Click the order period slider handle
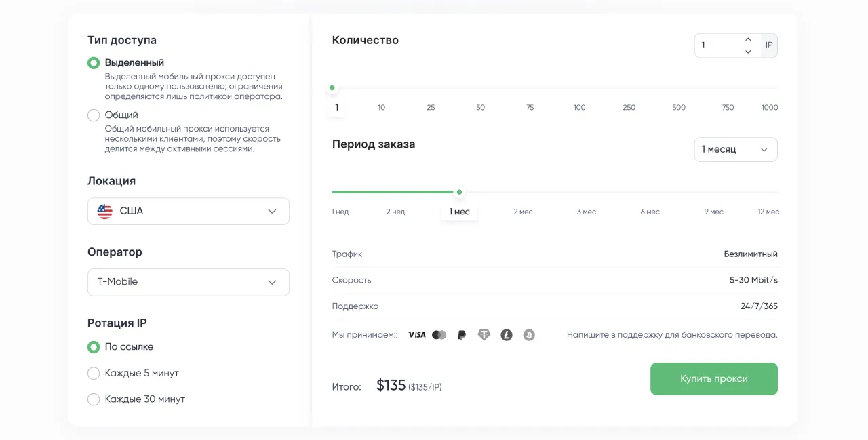The image size is (868, 440). click(x=460, y=192)
